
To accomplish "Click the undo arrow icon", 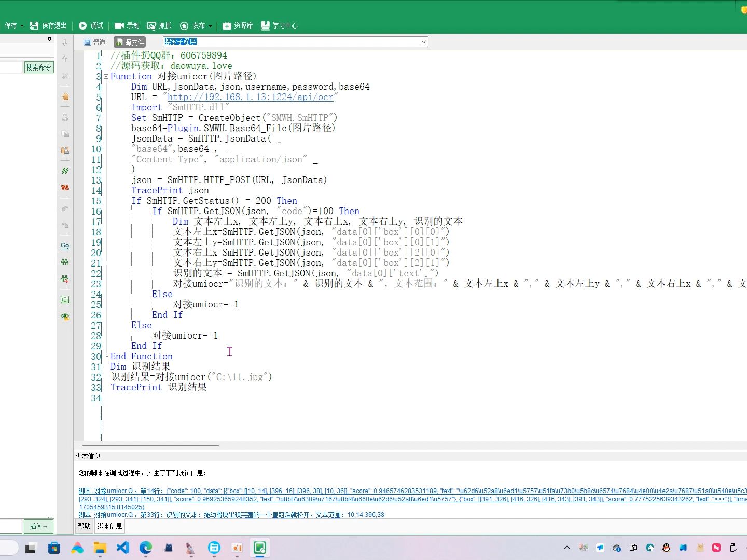I will (65, 208).
